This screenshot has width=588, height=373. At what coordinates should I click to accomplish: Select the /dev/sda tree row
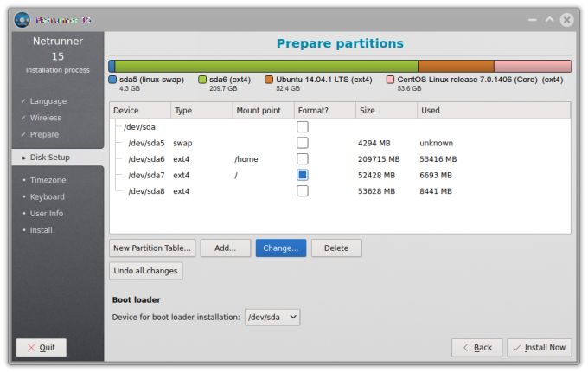tap(340, 127)
